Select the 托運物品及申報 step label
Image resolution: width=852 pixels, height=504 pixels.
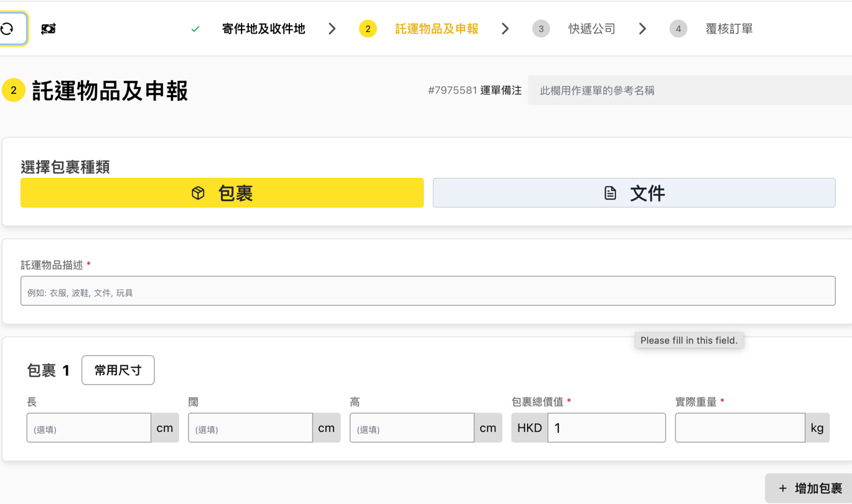[x=436, y=29]
